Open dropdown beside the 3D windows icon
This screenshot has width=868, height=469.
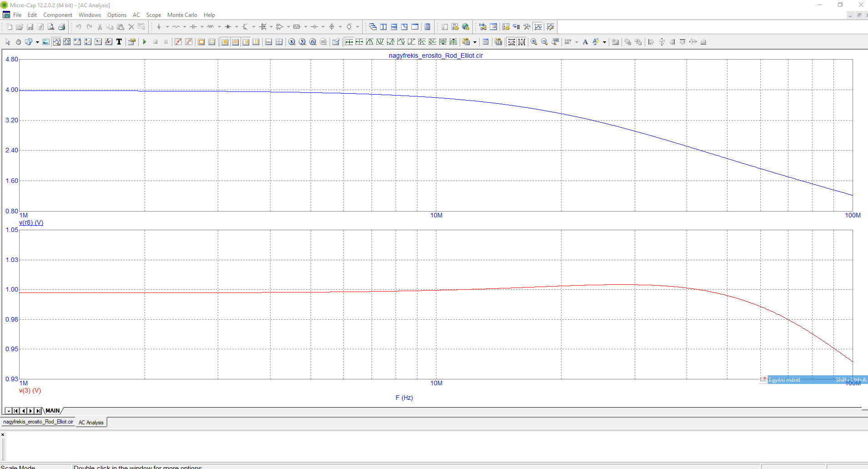pyautogui.click(x=37, y=42)
